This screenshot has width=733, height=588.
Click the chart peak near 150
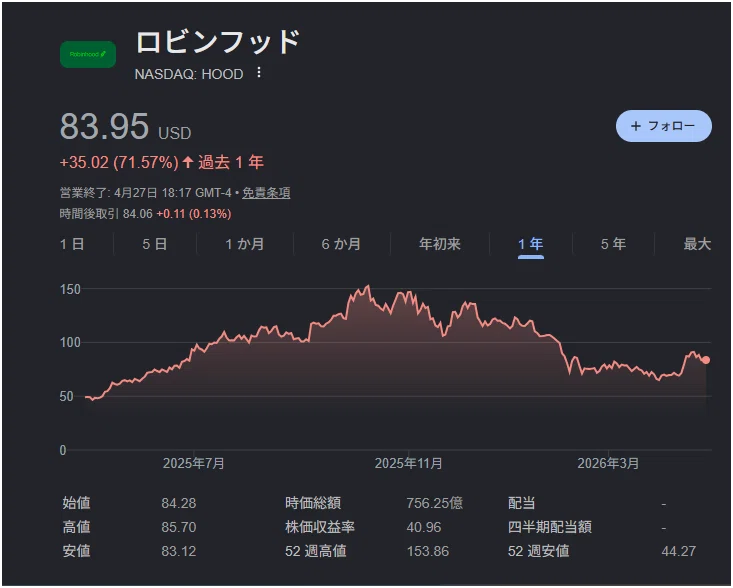tap(368, 286)
